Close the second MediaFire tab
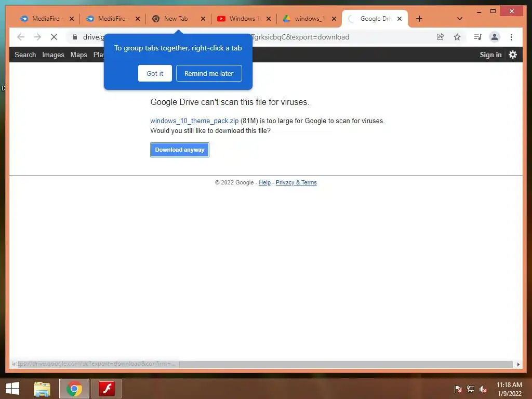 [137, 19]
